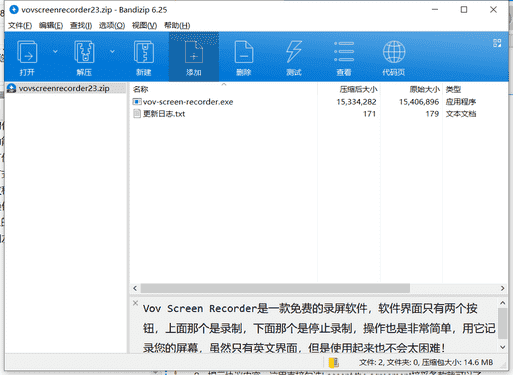513x375 pixels.
Task: Open the 视图(V) menu
Action: click(144, 25)
